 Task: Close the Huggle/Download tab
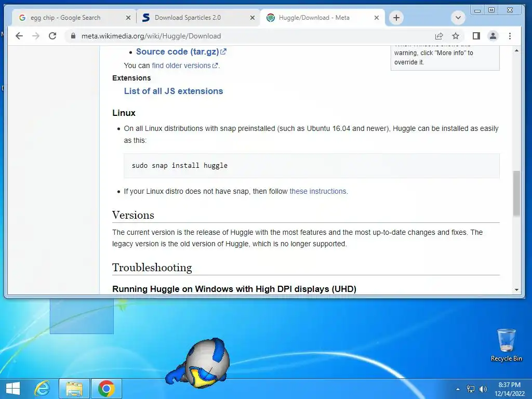tap(376, 18)
